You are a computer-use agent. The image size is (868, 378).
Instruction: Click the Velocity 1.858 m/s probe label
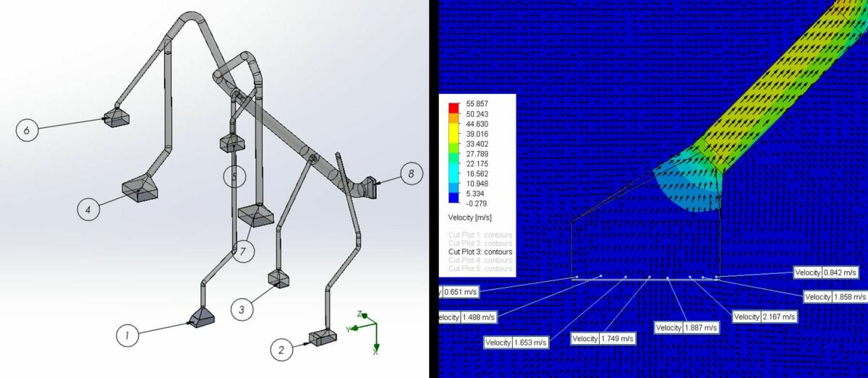(835, 297)
